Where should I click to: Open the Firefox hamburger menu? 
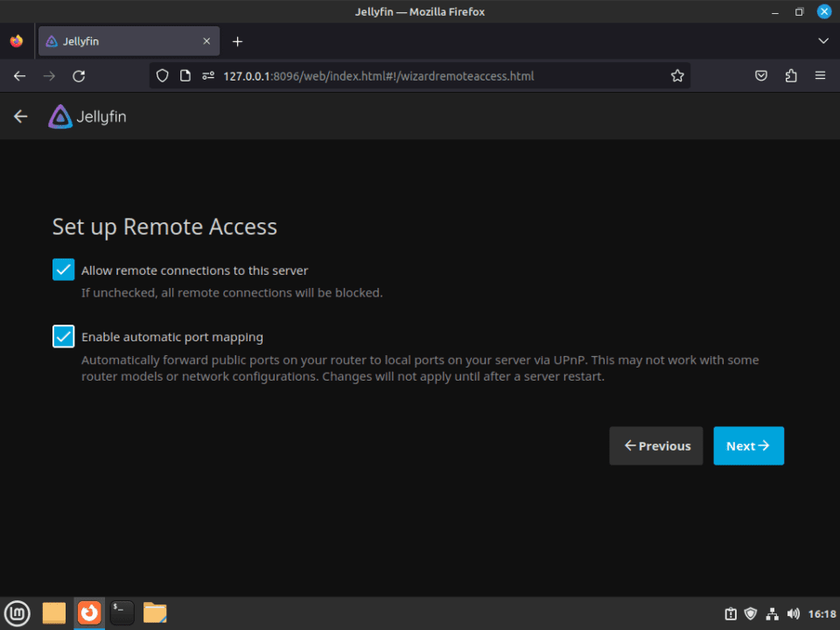tap(821, 76)
